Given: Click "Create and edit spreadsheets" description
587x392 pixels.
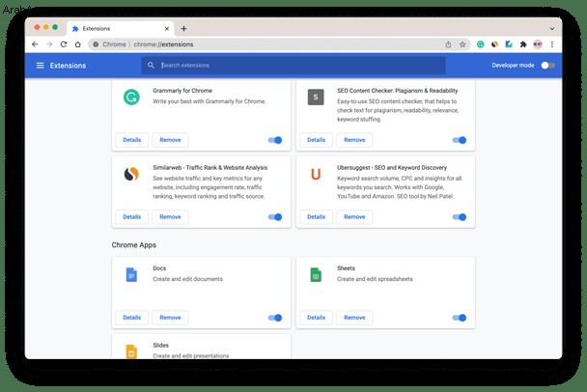Looking at the screenshot, I should [x=375, y=279].
